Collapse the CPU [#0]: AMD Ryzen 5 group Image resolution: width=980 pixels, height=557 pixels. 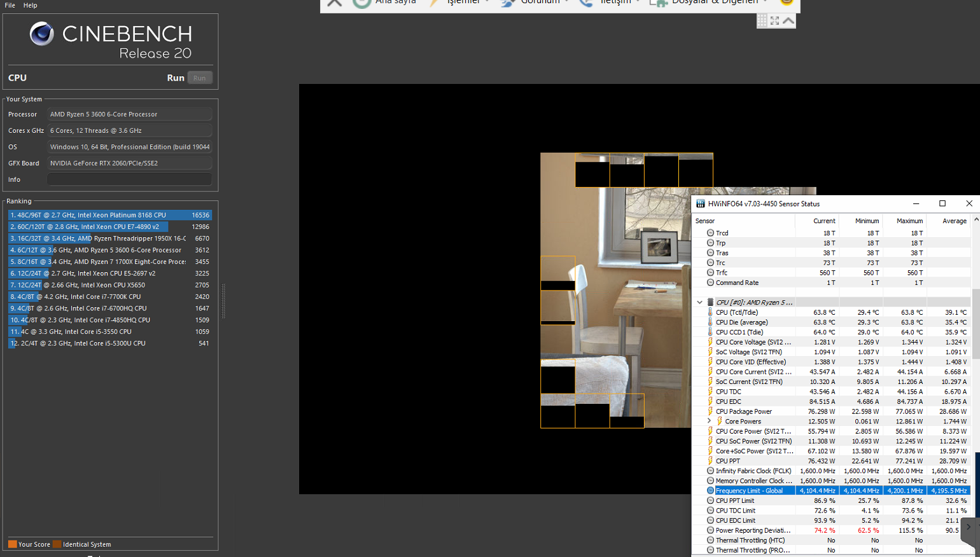(x=699, y=302)
